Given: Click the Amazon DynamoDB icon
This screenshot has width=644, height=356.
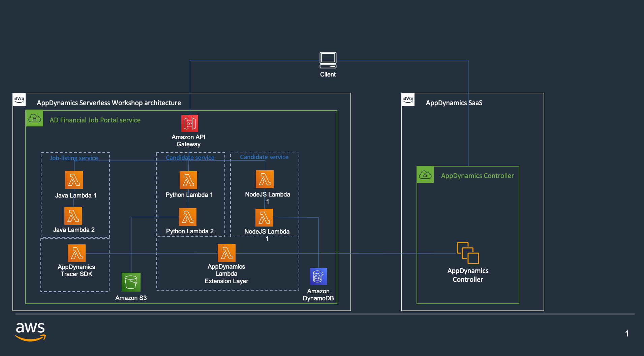Looking at the screenshot, I should tap(318, 276).
